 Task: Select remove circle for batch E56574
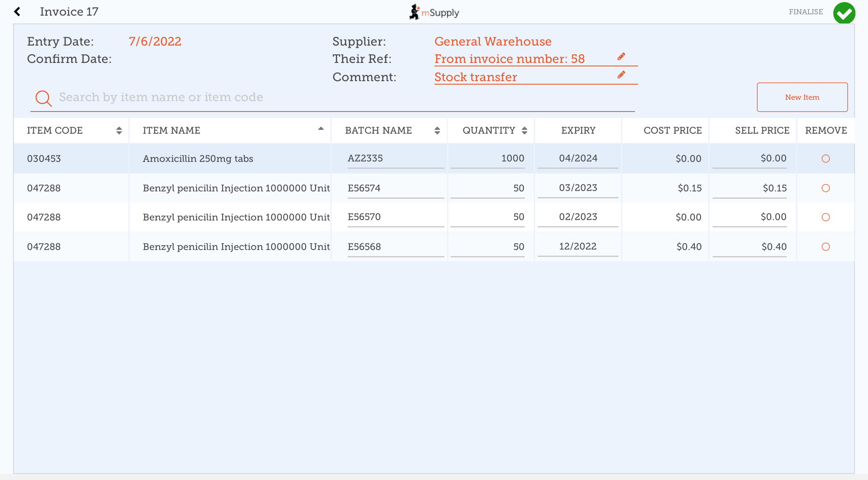pos(825,188)
